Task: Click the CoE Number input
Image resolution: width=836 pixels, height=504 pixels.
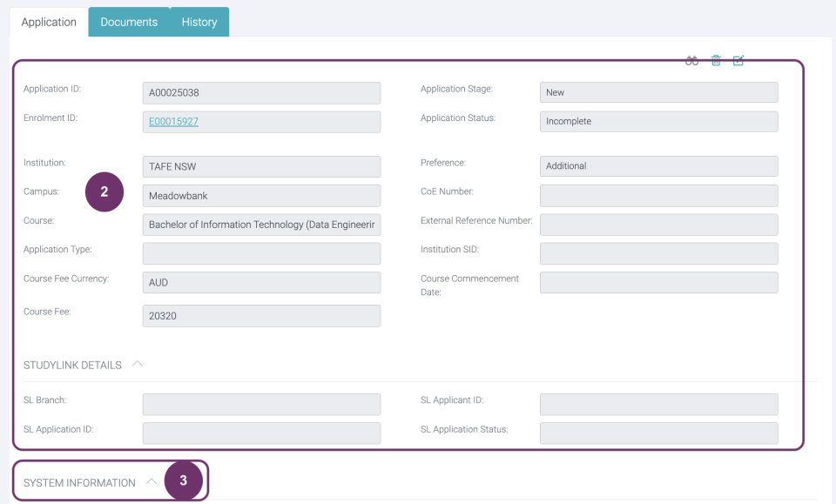Action: [658, 195]
